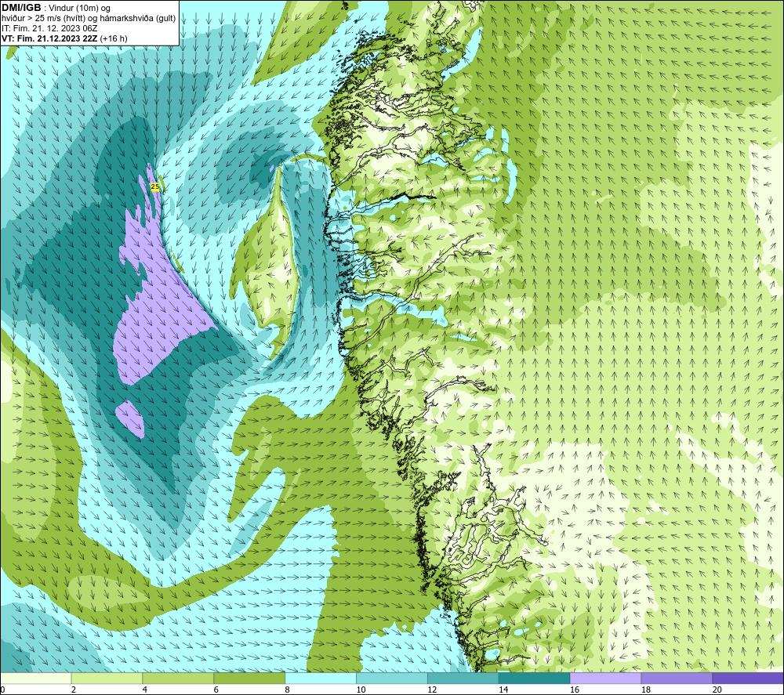Select the 14-16 m/s dark teal swatch
This screenshot has height=695, width=784.
pyautogui.click(x=534, y=678)
